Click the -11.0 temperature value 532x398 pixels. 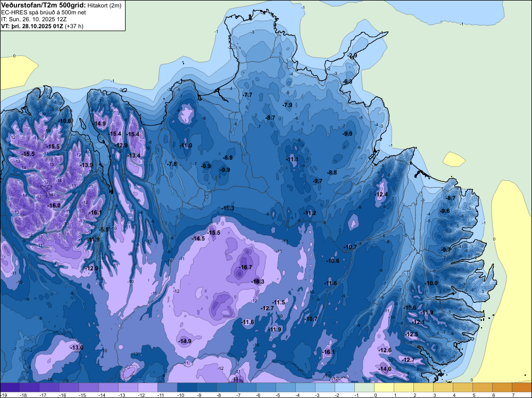(186, 146)
